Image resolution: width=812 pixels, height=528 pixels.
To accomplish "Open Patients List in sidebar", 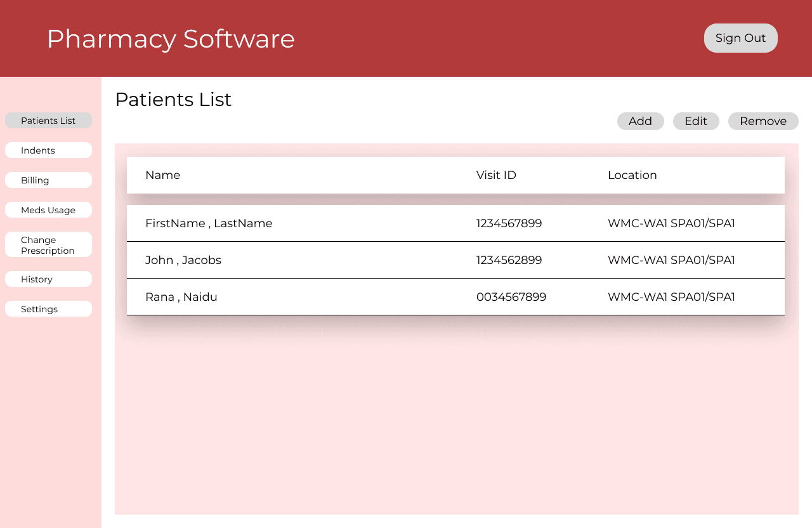I will click(48, 121).
